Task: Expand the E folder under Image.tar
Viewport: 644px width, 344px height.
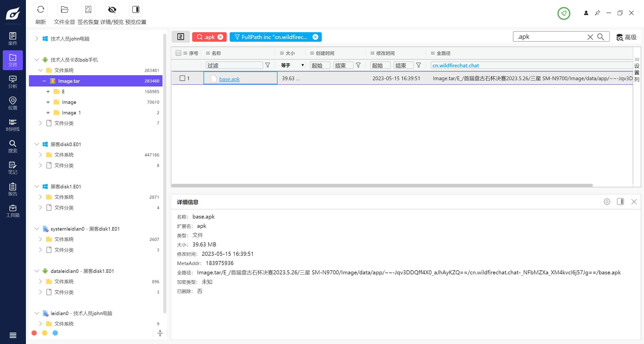Action: tap(48, 91)
